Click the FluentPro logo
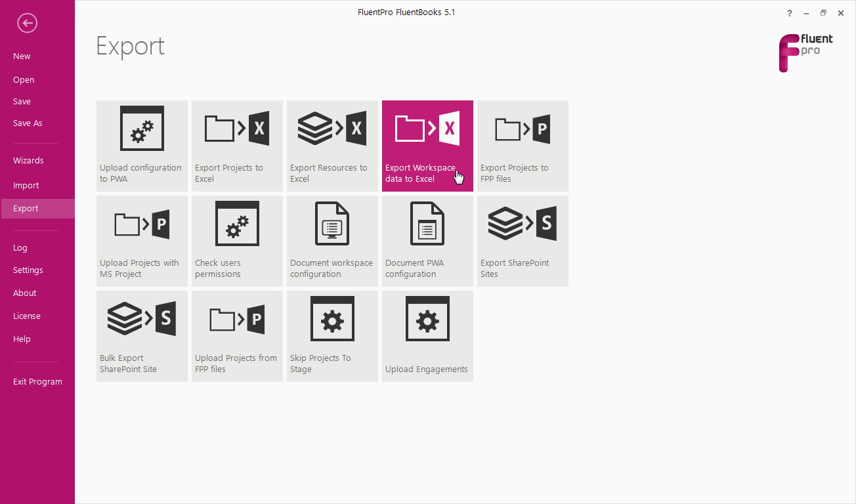 click(806, 52)
